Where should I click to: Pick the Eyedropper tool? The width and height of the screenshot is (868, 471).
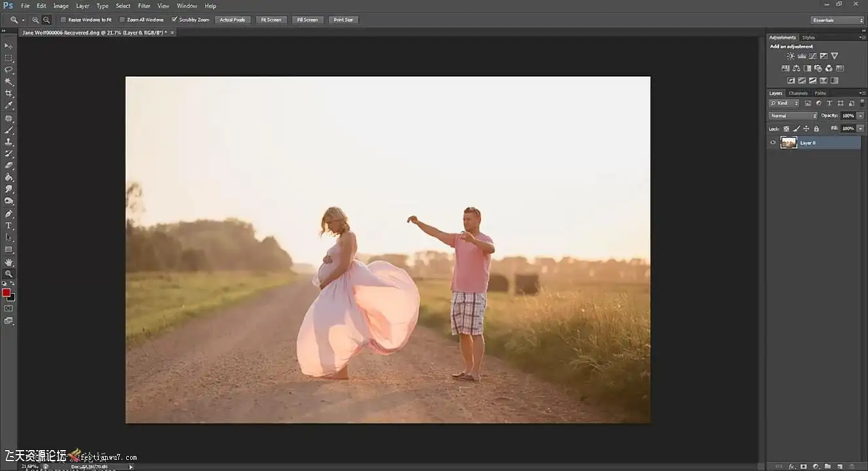click(x=8, y=105)
